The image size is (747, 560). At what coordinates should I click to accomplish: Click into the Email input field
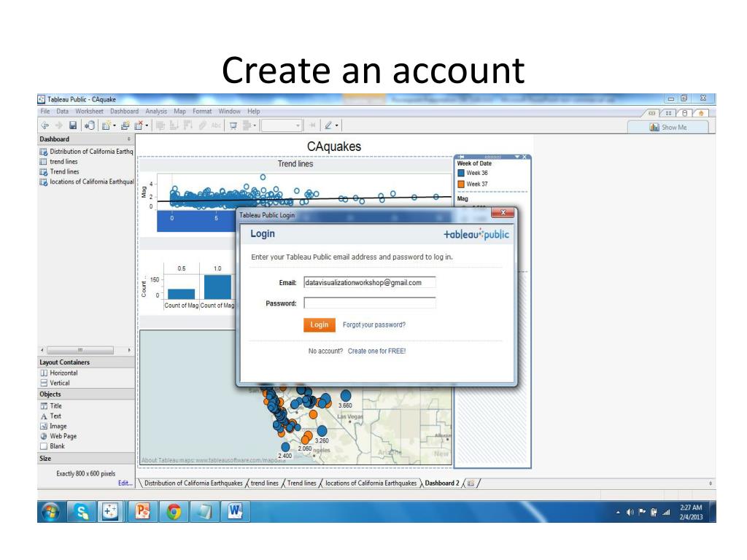pyautogui.click(x=370, y=282)
